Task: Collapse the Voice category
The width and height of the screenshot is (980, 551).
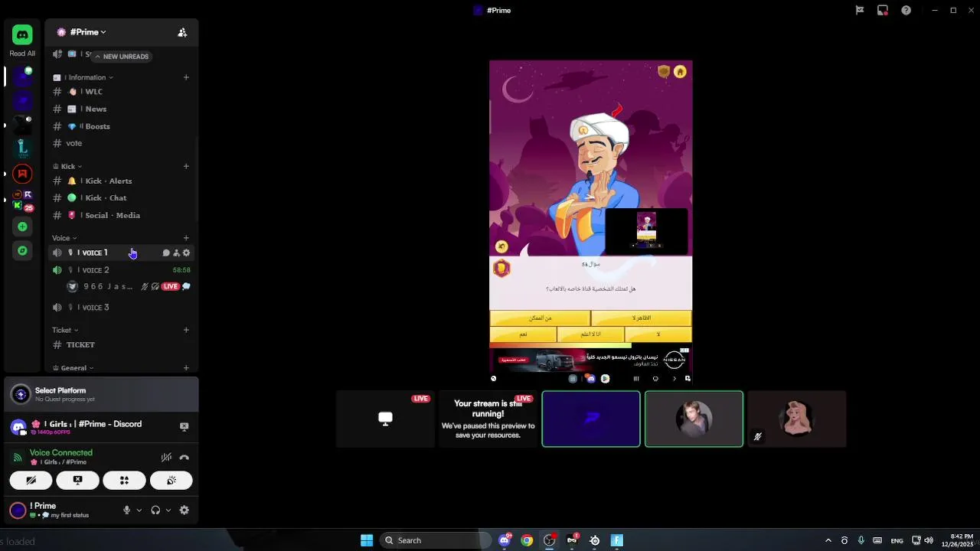Action: [x=64, y=238]
